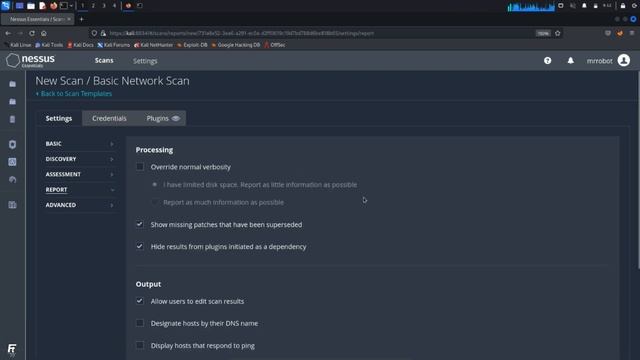Uncheck Hide results from dependency plugins
The width and height of the screenshot is (640, 360).
coord(140,247)
